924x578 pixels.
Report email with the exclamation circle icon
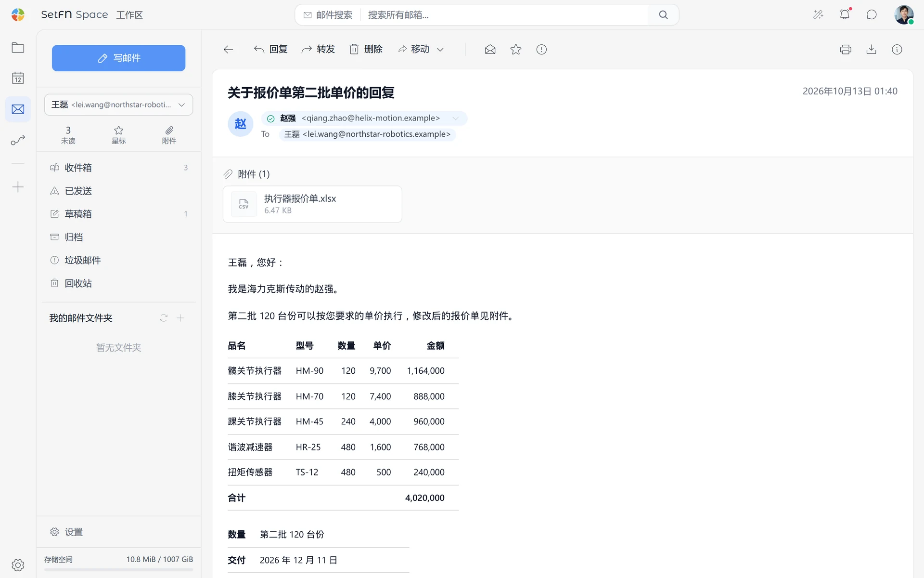click(541, 49)
